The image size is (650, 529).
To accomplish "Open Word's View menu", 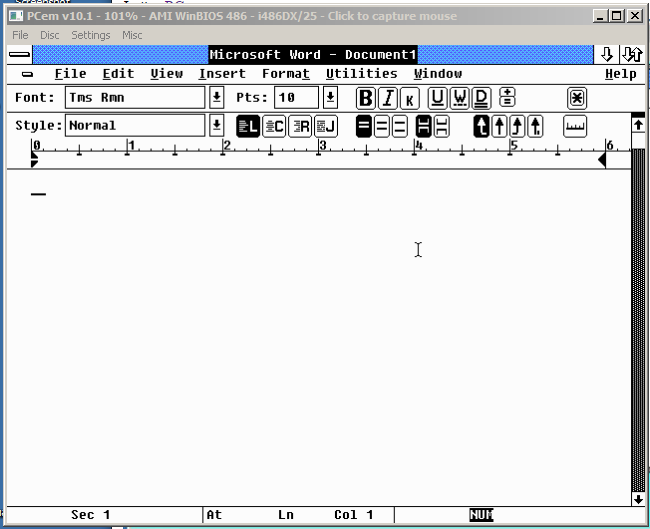I will [167, 74].
